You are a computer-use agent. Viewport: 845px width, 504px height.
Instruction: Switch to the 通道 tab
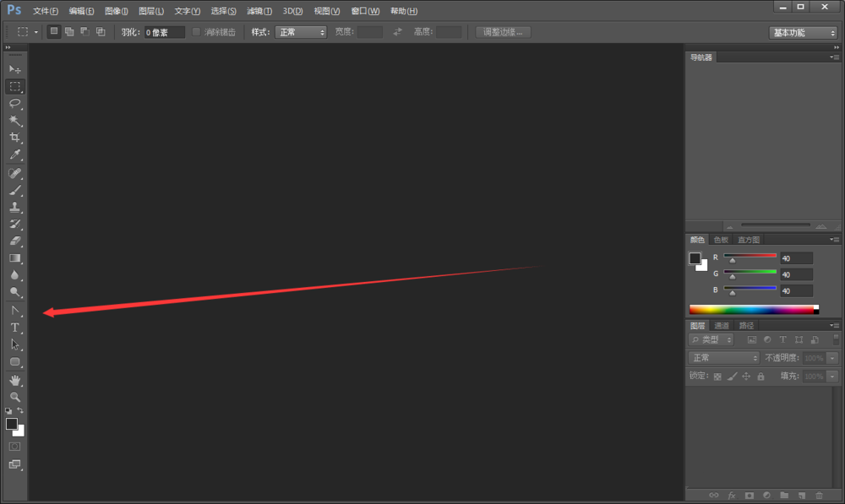tap(722, 325)
